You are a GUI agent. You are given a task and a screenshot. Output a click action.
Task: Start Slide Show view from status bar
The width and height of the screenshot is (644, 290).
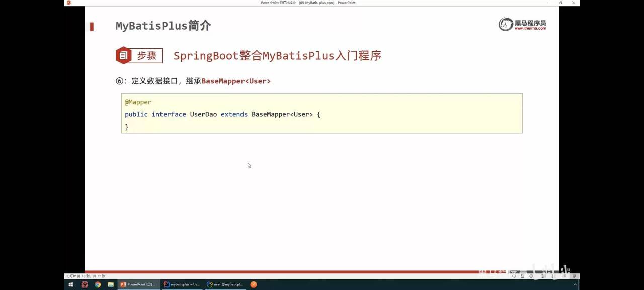tap(574, 276)
